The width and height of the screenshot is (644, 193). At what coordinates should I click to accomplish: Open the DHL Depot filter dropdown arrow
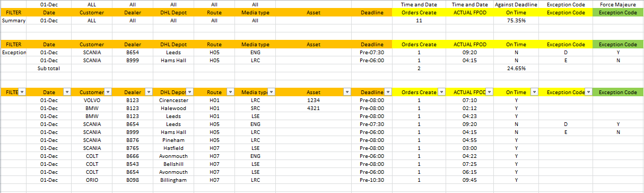[x=189, y=92]
